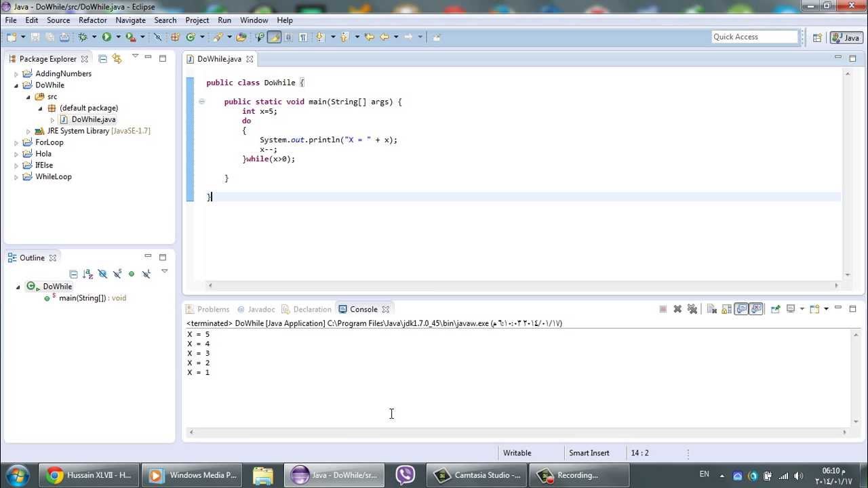Clear Console icon
The width and height of the screenshot is (868, 488).
[x=711, y=309]
